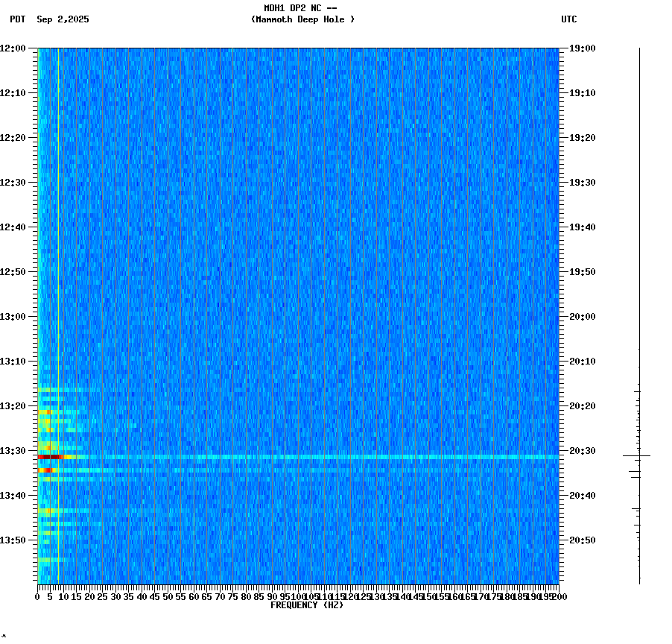
Task: Click the red high-energy band near 13:31
Action: (48, 455)
